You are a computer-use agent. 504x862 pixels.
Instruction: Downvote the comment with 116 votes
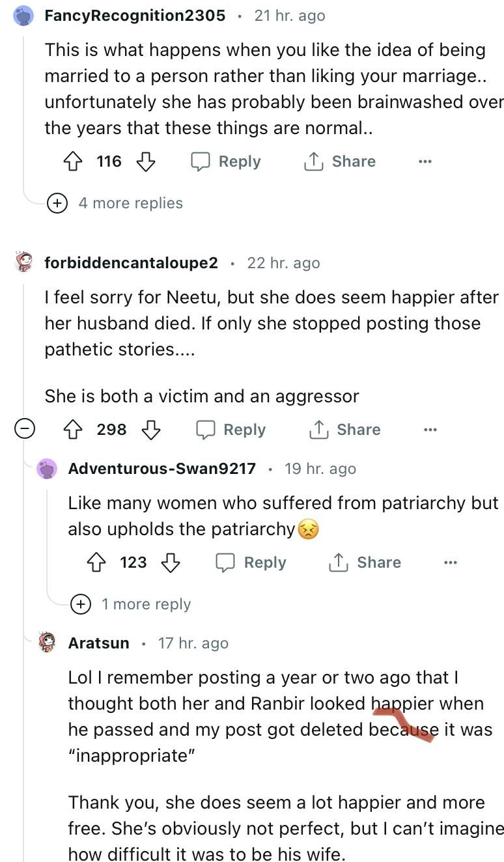pyautogui.click(x=145, y=161)
